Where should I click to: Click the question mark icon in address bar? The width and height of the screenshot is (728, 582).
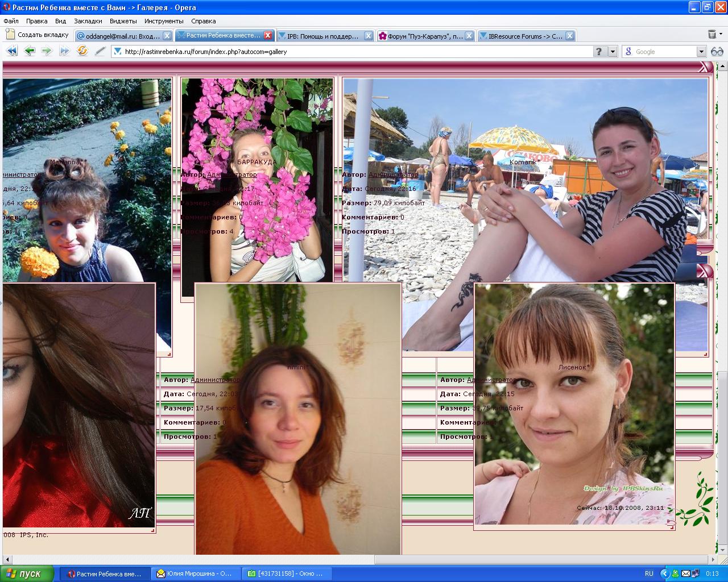[x=599, y=52]
